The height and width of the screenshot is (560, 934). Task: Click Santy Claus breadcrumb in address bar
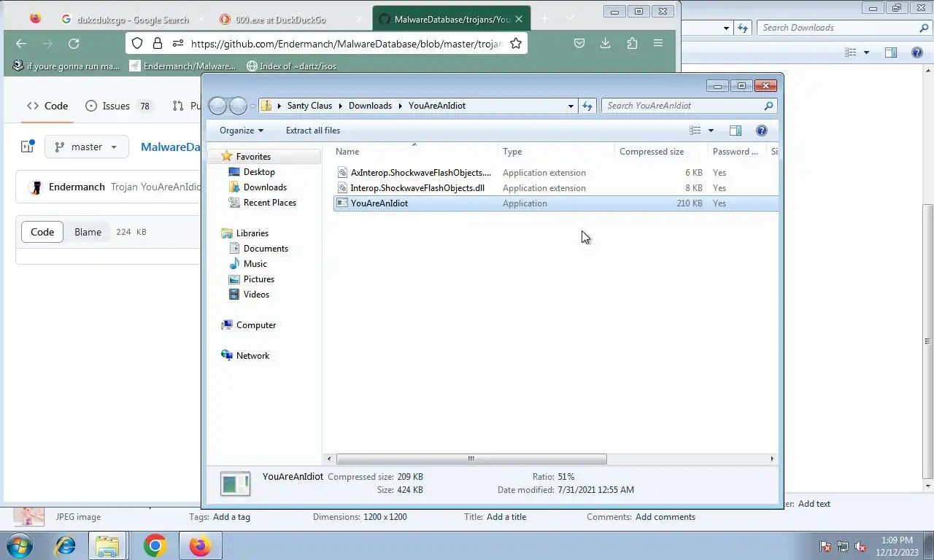coord(309,106)
